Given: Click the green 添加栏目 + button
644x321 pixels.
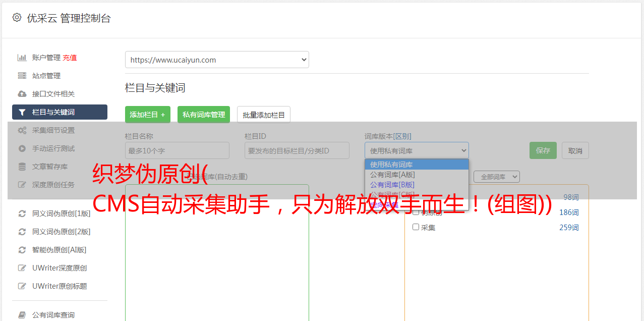Looking at the screenshot, I should point(148,115).
